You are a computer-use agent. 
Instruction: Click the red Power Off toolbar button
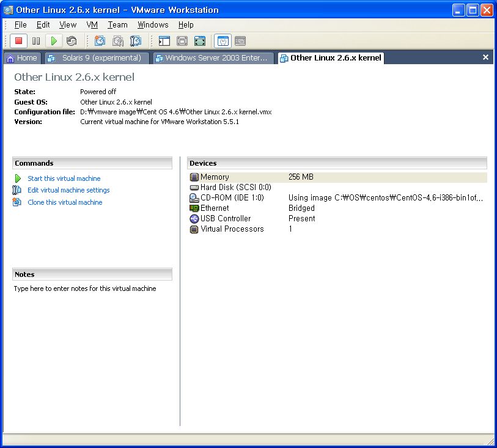tap(18, 41)
